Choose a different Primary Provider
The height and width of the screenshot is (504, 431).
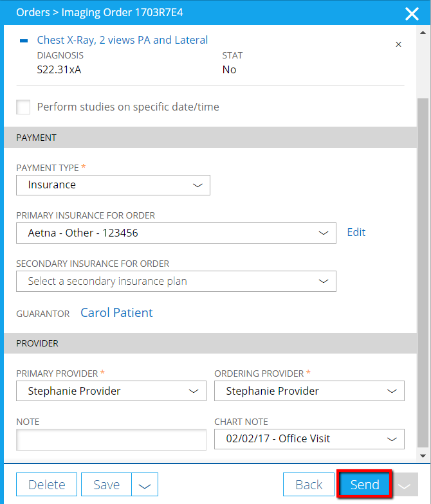[x=111, y=391]
